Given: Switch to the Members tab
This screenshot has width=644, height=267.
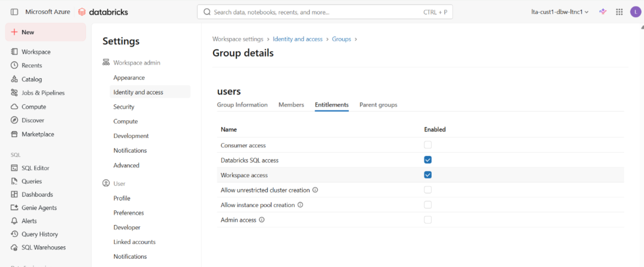Looking at the screenshot, I should point(291,105).
